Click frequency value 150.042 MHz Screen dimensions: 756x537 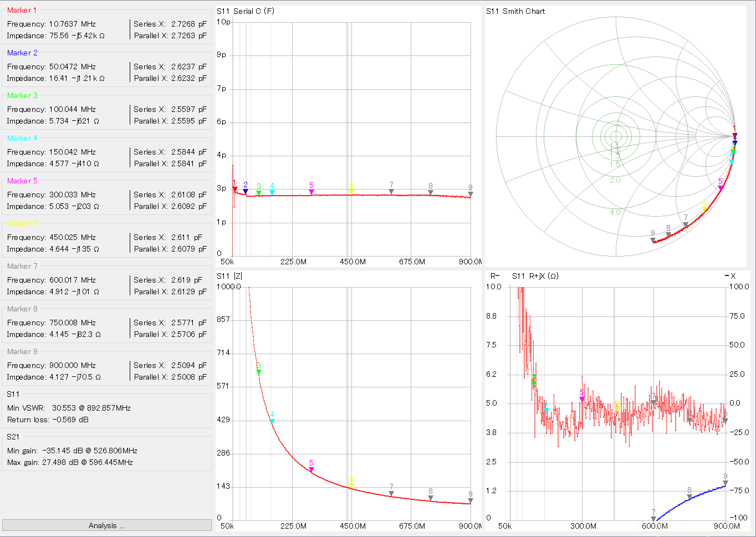(73, 152)
